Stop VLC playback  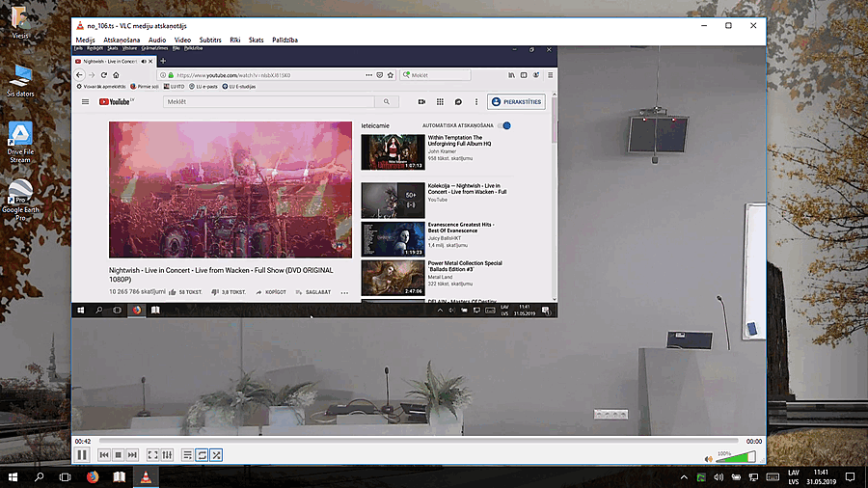click(118, 455)
